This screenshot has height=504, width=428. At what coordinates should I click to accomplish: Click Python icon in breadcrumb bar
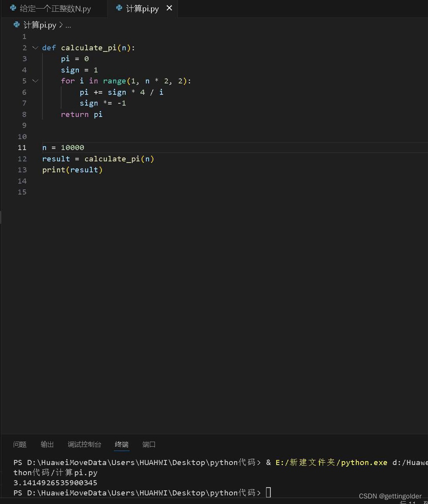pyautogui.click(x=17, y=25)
